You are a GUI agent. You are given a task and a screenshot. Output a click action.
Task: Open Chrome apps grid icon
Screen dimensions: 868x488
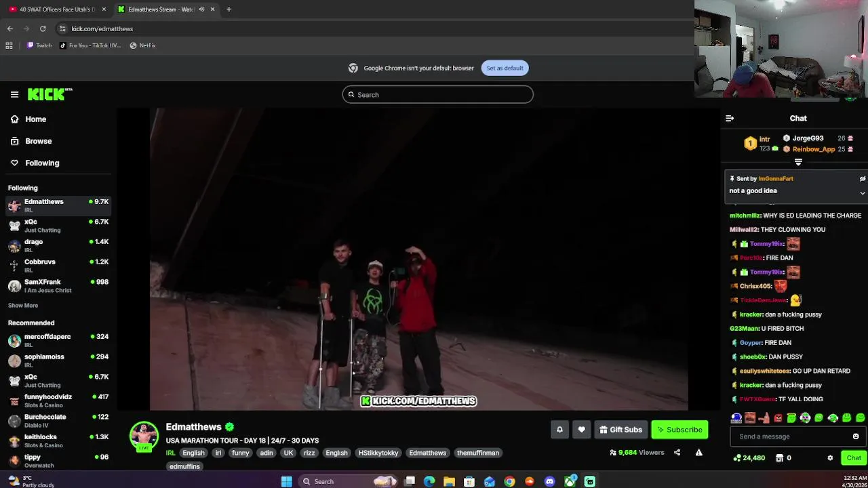[9, 45]
